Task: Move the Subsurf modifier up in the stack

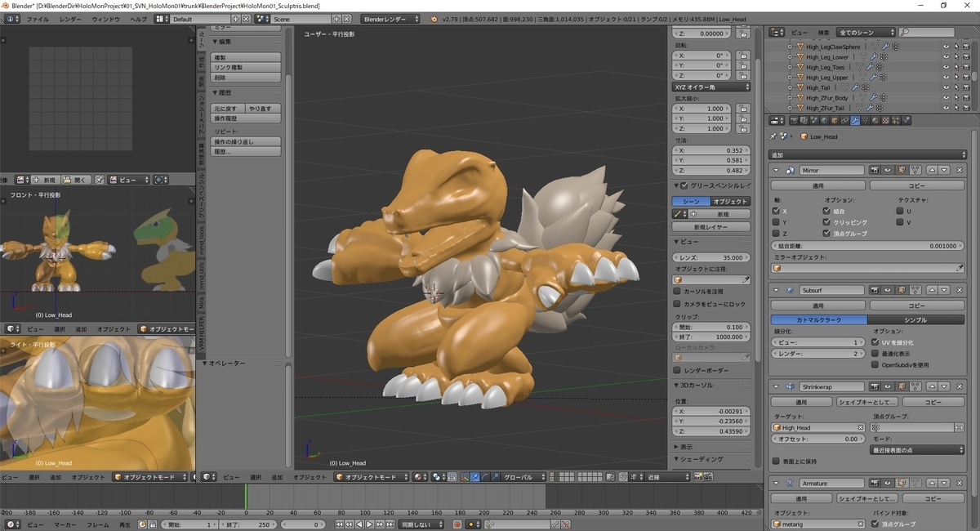Action: click(x=932, y=290)
